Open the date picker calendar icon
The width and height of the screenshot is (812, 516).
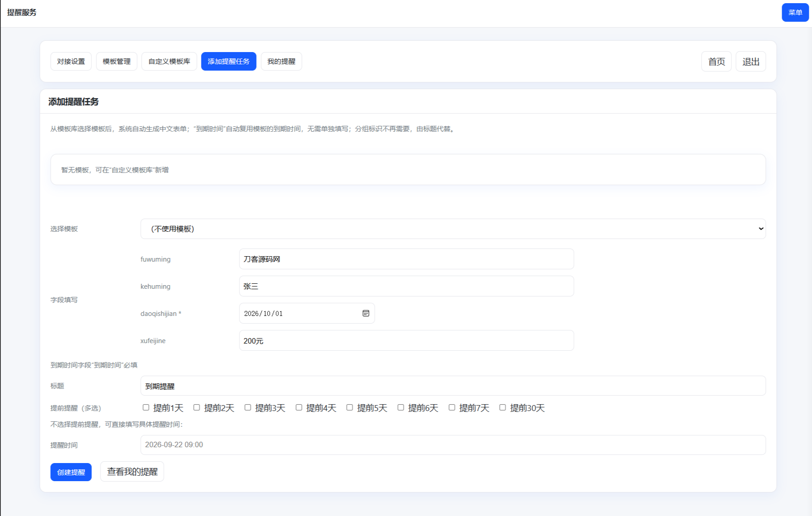tap(366, 313)
